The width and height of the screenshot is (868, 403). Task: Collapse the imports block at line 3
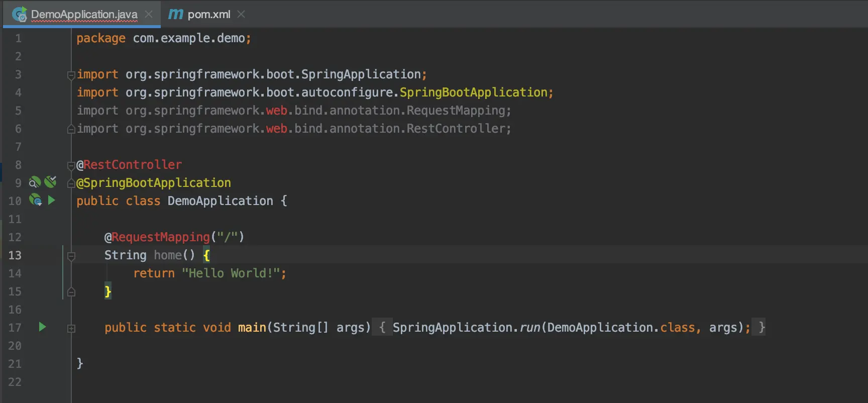[x=71, y=75]
